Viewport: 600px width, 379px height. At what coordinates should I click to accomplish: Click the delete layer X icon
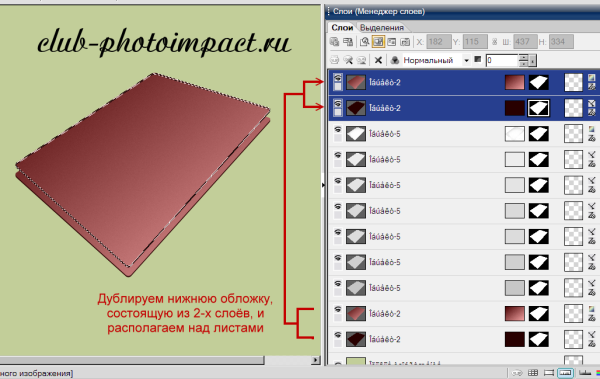(x=378, y=60)
